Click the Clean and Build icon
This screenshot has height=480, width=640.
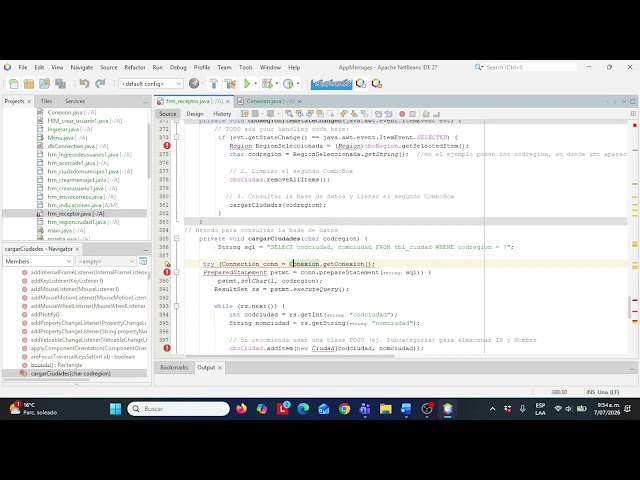coord(230,84)
